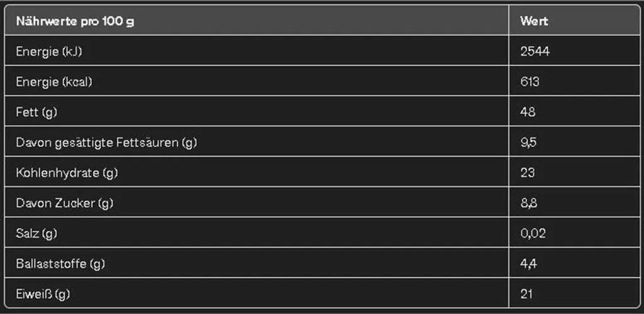The width and height of the screenshot is (644, 314).
Task: Click the 'Wert' column header
Action: point(534,21)
